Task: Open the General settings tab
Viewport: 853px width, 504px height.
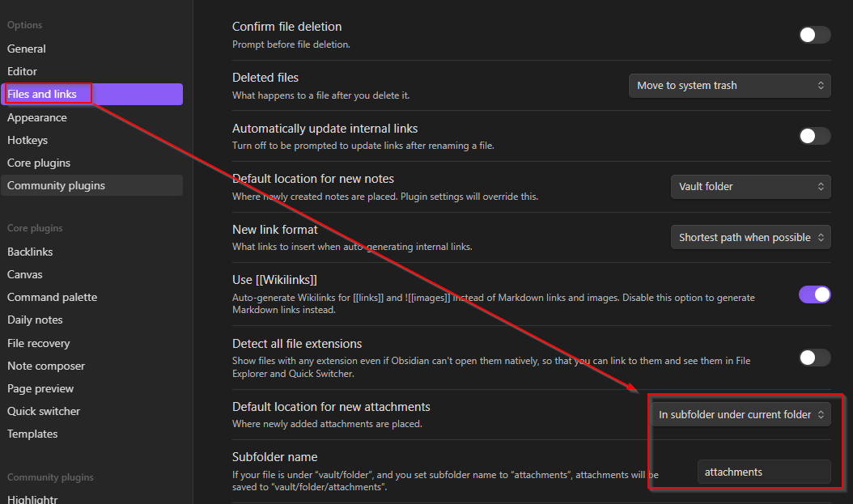Action: pos(27,49)
